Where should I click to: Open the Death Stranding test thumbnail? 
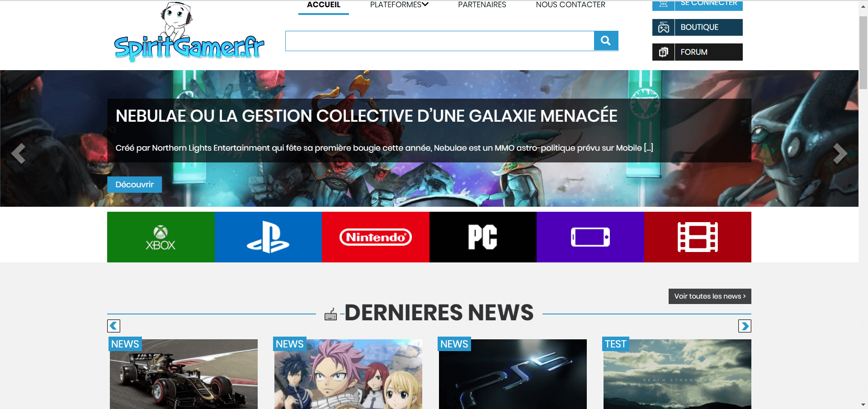point(677,374)
